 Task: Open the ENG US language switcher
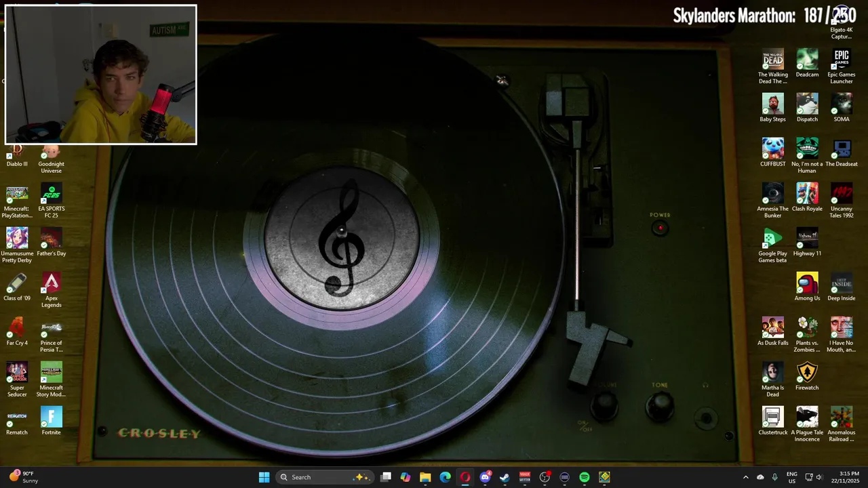[791, 477]
